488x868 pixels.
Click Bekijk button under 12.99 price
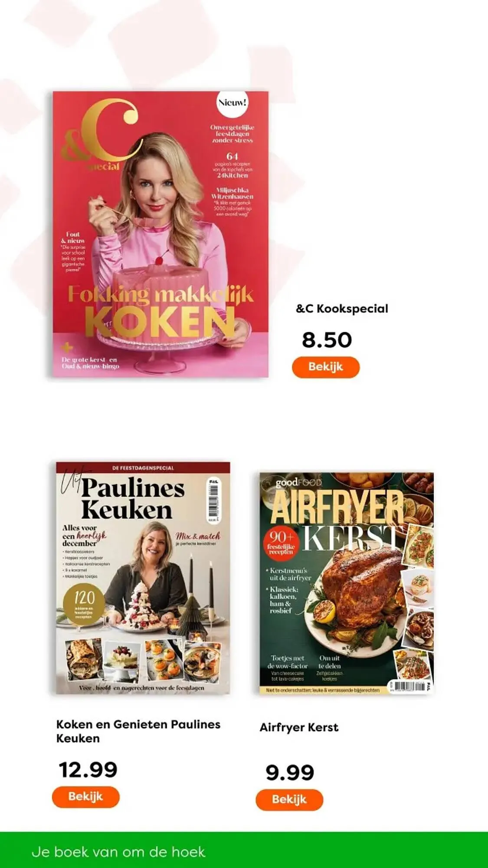(x=85, y=797)
